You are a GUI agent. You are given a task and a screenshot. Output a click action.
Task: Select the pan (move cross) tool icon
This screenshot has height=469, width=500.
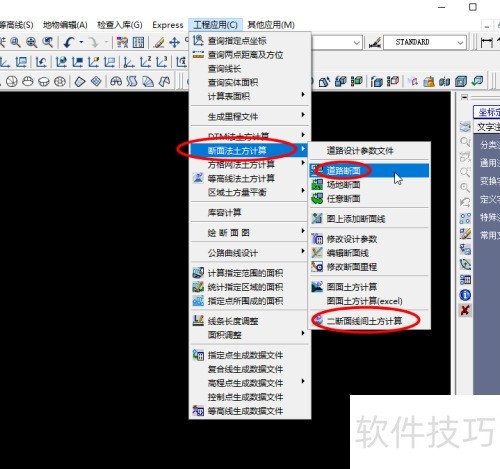pyautogui.click(x=174, y=42)
